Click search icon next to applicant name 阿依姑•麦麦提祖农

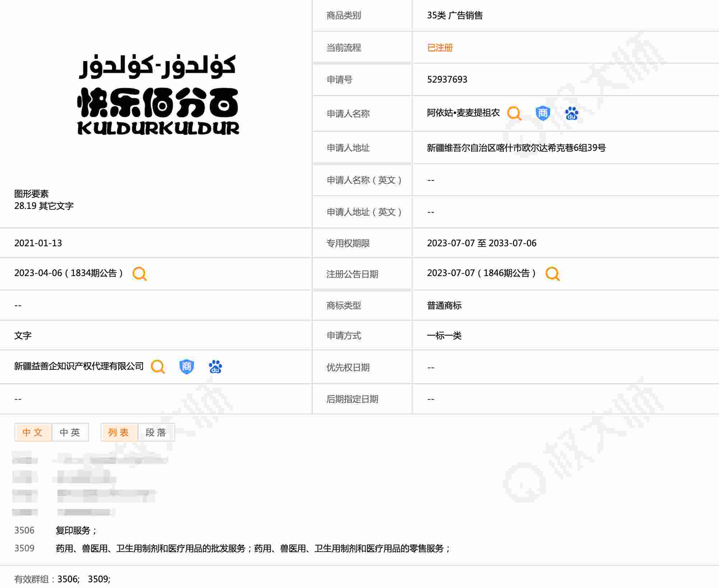pos(514,113)
